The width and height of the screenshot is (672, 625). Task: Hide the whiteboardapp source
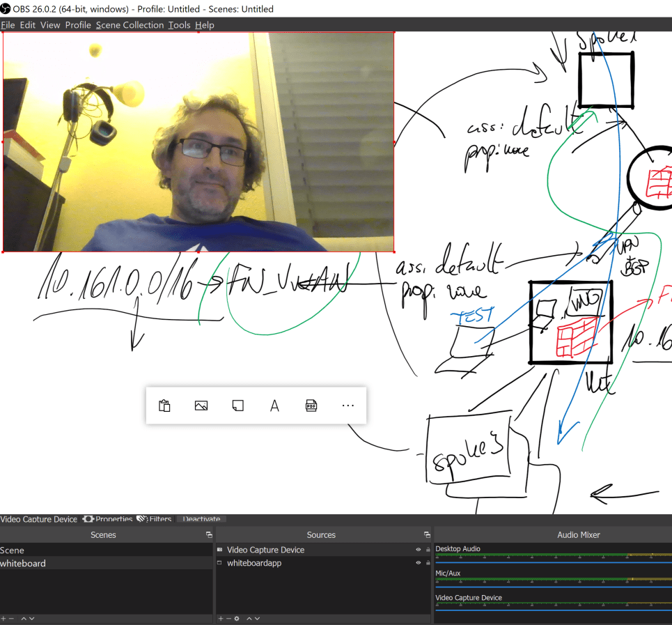(416, 563)
